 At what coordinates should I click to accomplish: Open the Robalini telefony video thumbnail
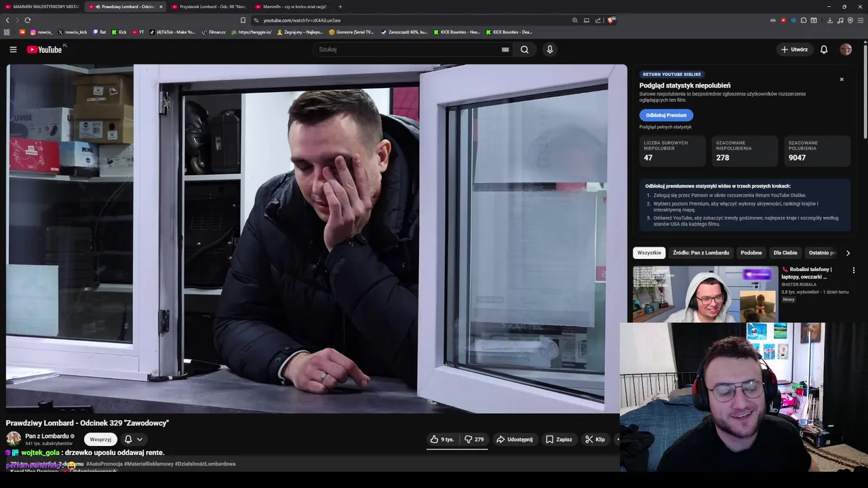(x=705, y=294)
